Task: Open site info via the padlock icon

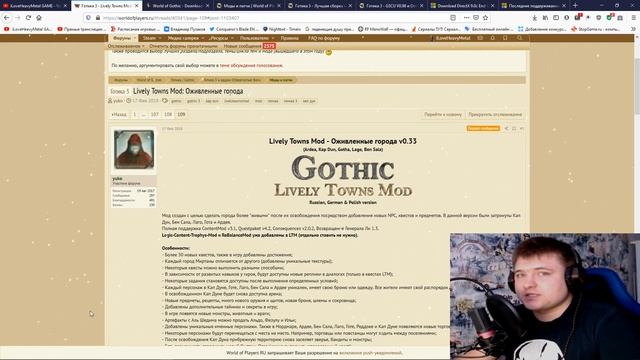Action: tap(98, 18)
